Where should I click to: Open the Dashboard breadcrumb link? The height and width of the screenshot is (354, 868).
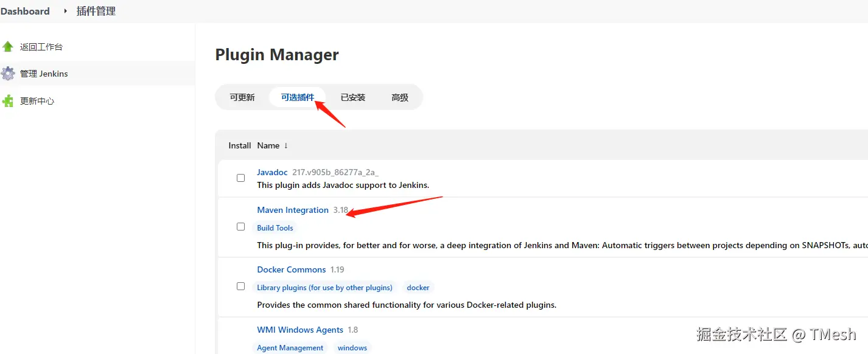tap(25, 11)
